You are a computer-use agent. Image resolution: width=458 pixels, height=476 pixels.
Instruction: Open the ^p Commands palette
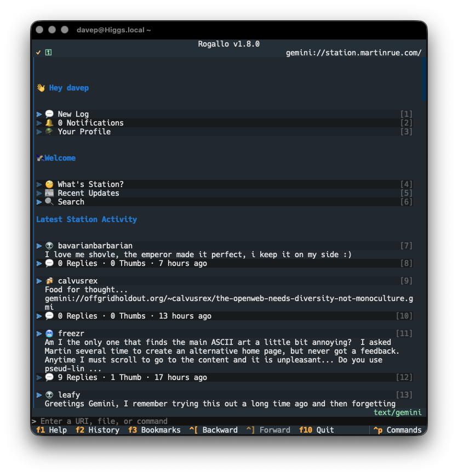397,430
